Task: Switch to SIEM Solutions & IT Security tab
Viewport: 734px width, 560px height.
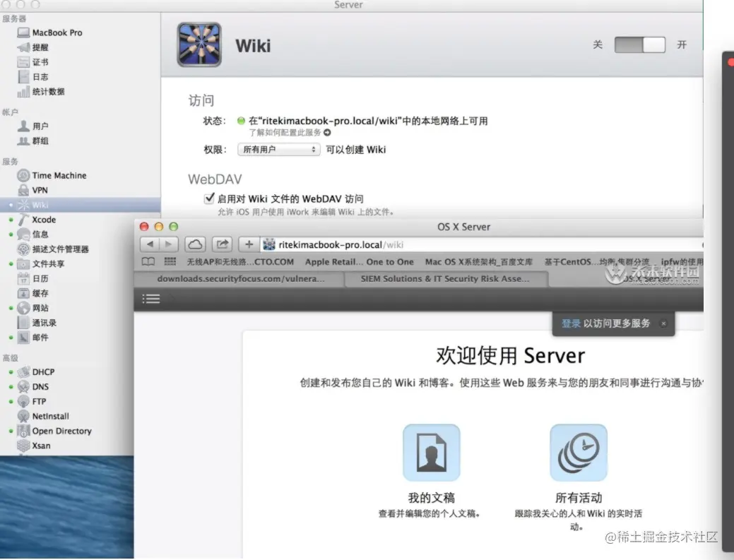Action: click(x=445, y=279)
